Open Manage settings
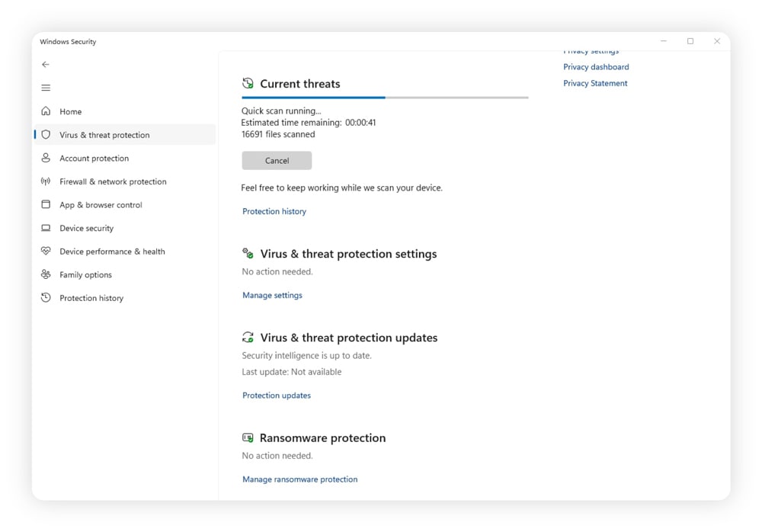The width and height of the screenshot is (762, 532). (x=272, y=295)
